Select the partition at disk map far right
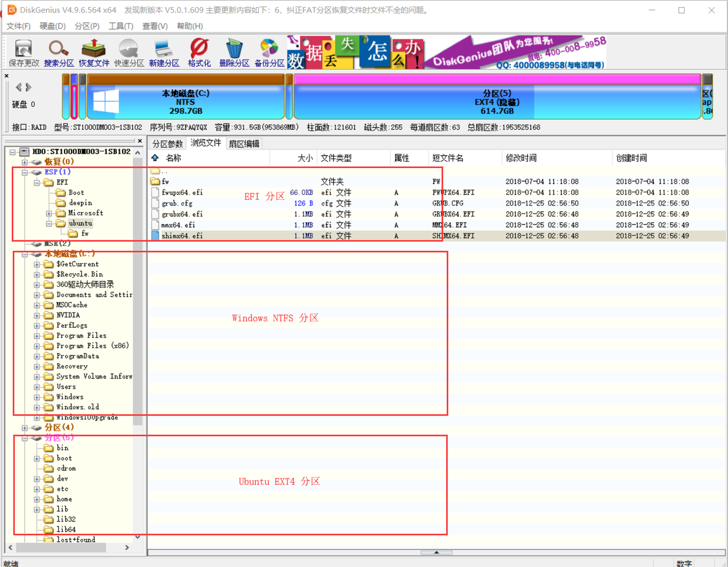Screen dimensions: 728x567 click(707, 97)
